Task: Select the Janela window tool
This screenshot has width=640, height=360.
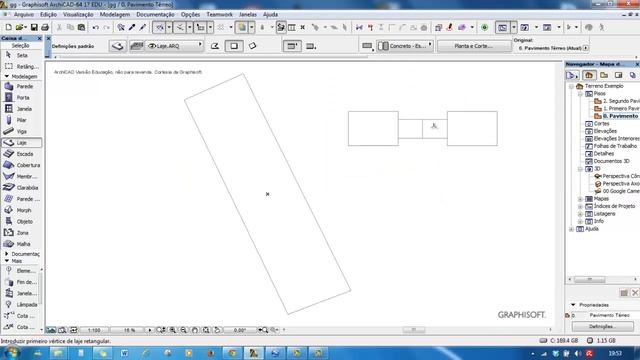Action: tap(21, 109)
